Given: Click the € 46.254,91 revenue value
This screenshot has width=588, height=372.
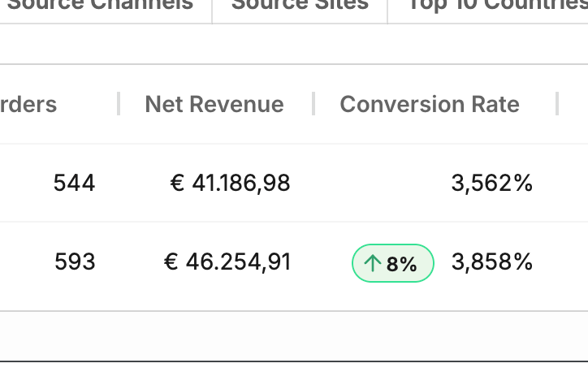Looking at the screenshot, I should coord(227,262).
